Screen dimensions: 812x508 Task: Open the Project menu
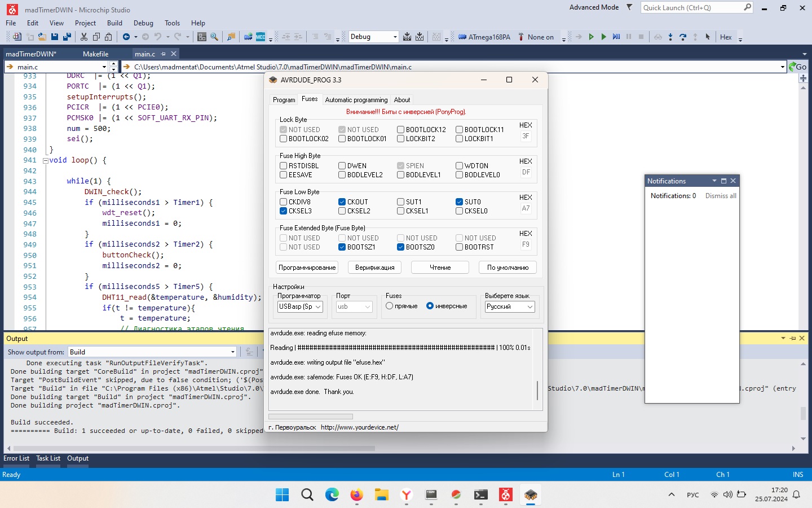(x=85, y=23)
